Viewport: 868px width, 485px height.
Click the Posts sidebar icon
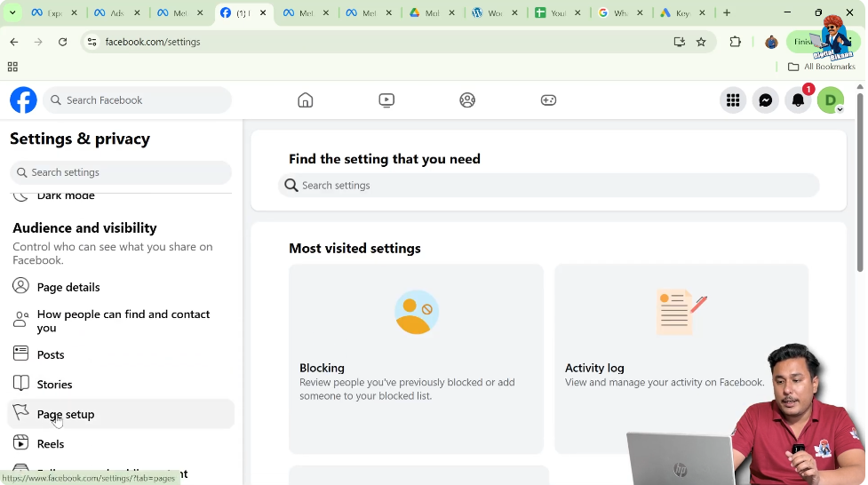tap(20, 354)
